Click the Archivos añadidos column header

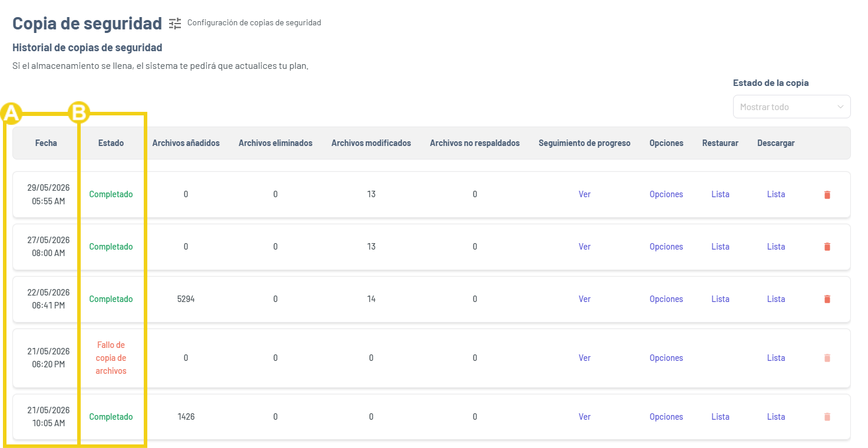click(x=186, y=143)
